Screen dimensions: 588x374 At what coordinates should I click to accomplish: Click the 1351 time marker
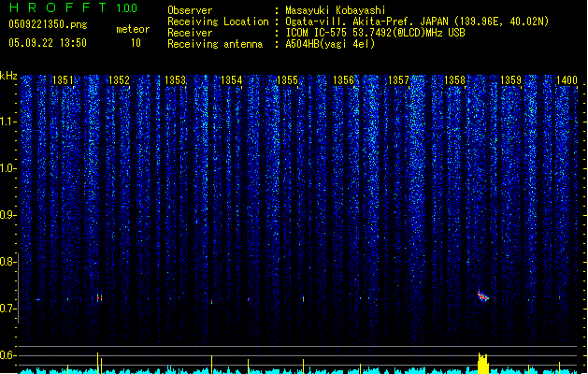[63, 80]
